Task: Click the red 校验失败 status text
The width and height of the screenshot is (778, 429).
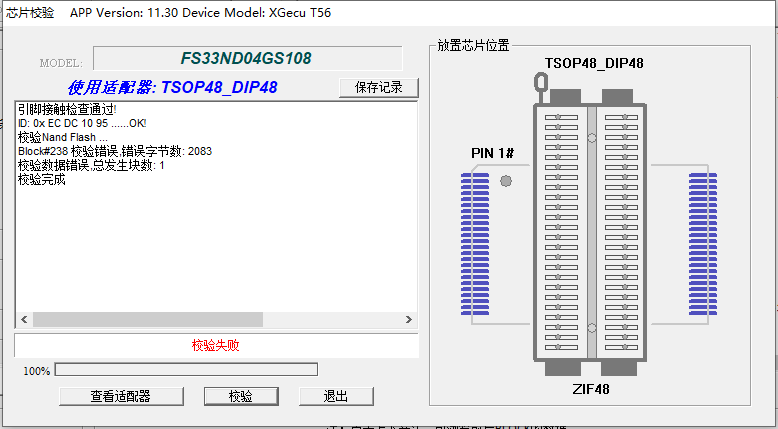Action: click(216, 346)
